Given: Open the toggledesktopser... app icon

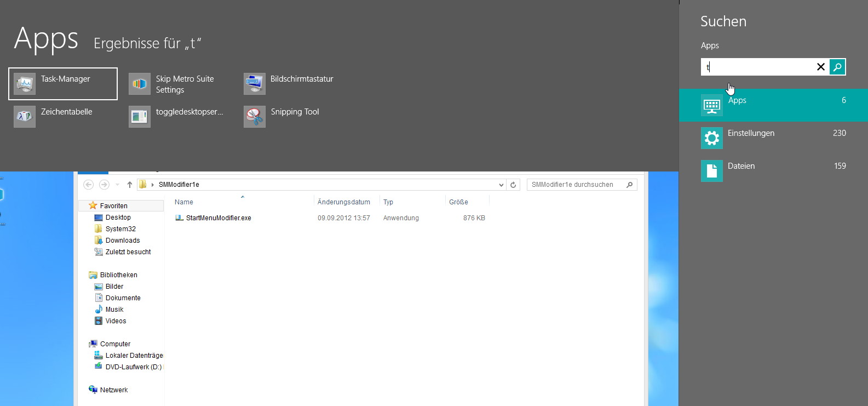Looking at the screenshot, I should point(140,117).
